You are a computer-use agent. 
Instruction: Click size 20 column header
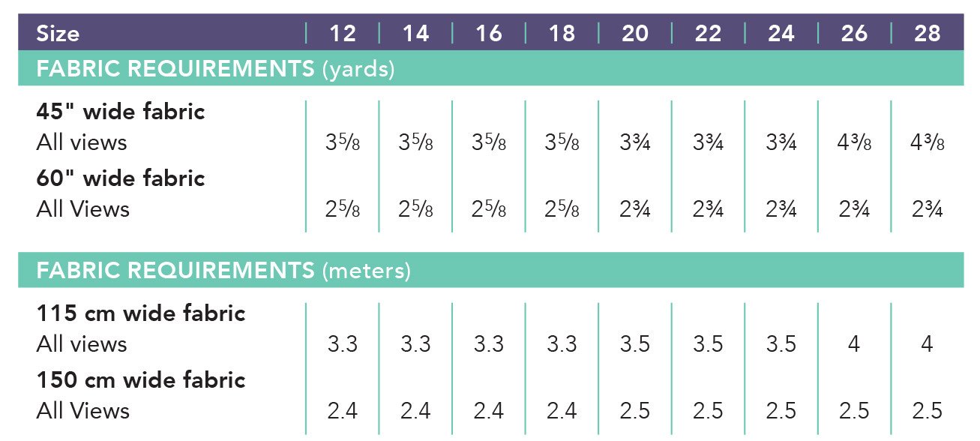[635, 34]
